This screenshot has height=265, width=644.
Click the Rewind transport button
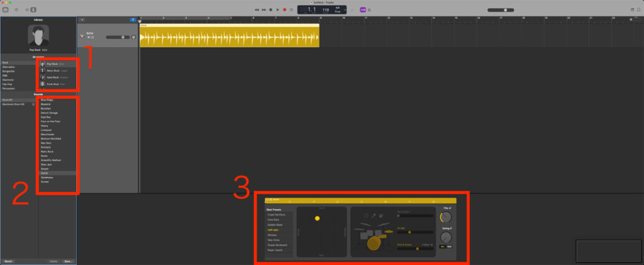click(257, 9)
